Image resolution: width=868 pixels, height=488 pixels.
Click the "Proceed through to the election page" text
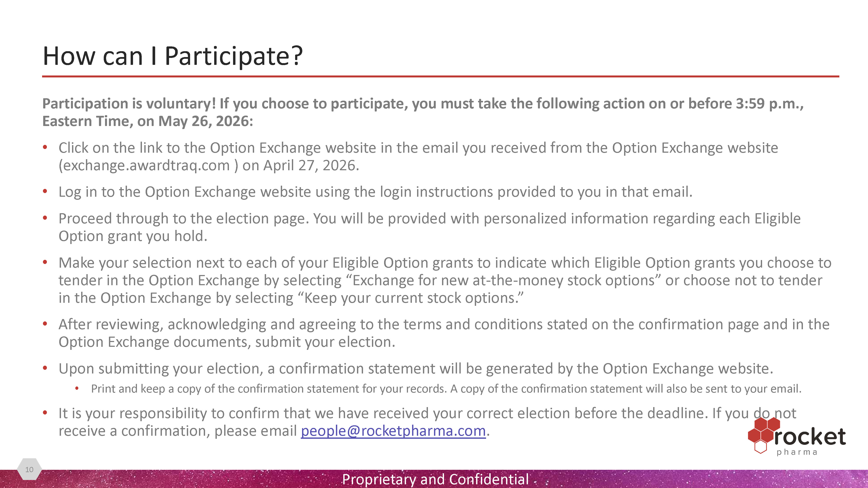point(184,219)
